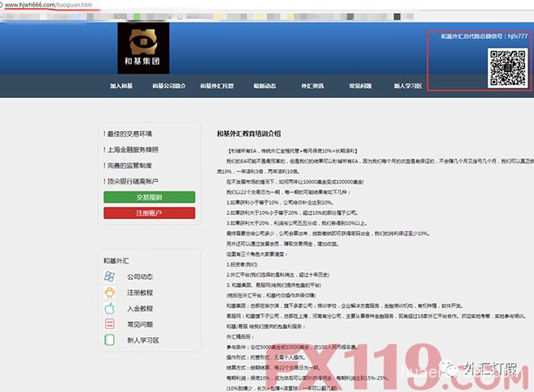Open the 常见问题 nav menu item
Viewport: 534px width, 392px height.
pyautogui.click(x=360, y=86)
